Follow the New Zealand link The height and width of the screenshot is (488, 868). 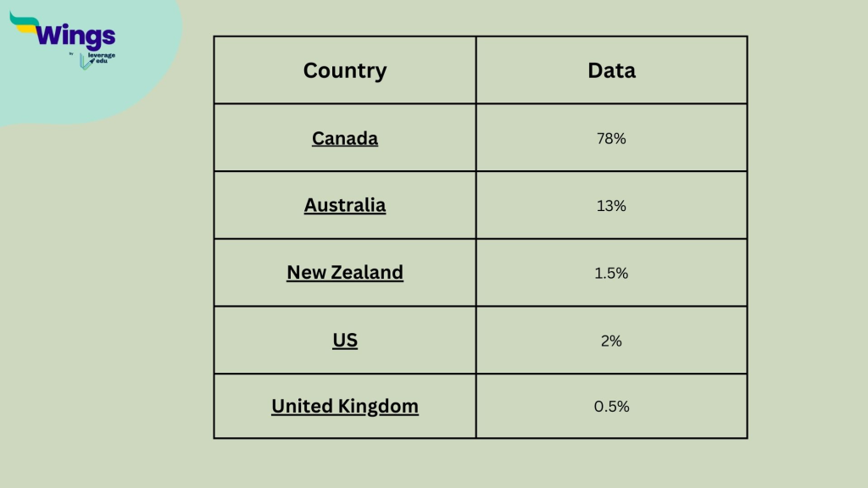[345, 273]
